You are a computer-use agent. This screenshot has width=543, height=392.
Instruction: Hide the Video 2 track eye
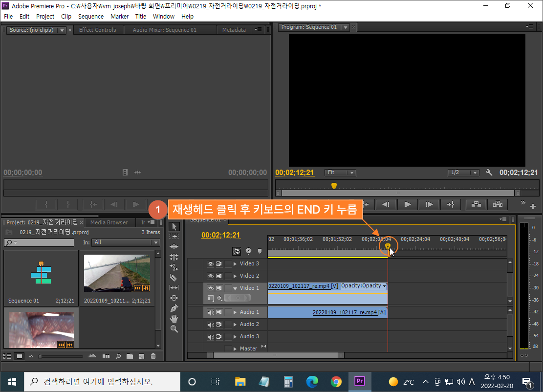210,276
